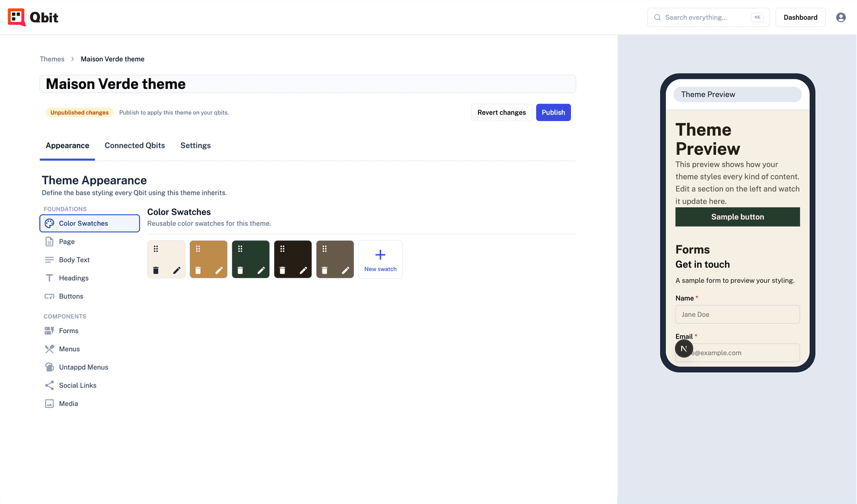Viewport: 857px width, 504px height.
Task: Open the Body Text section
Action: 89,260
